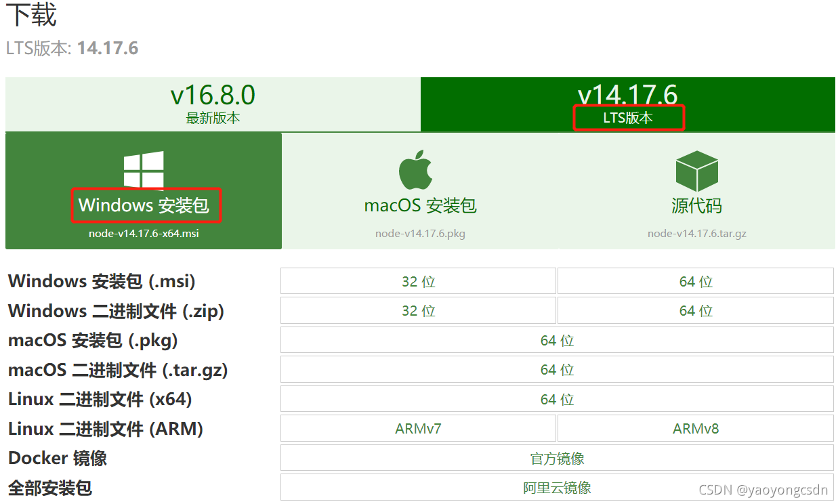Select 64 位 for Windows 安装包 (.msi)

click(x=696, y=281)
